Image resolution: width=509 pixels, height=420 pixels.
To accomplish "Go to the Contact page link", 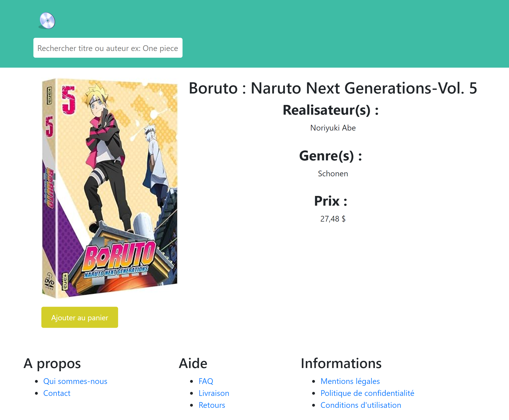I will point(57,393).
